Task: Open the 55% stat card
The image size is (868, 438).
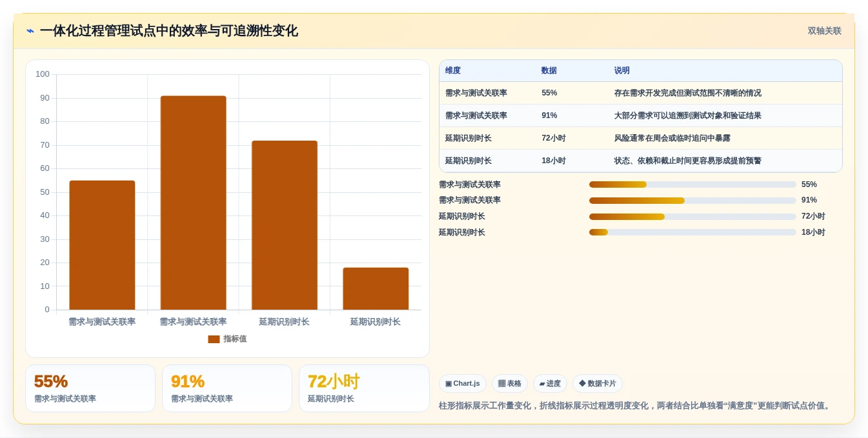Action: (90, 388)
